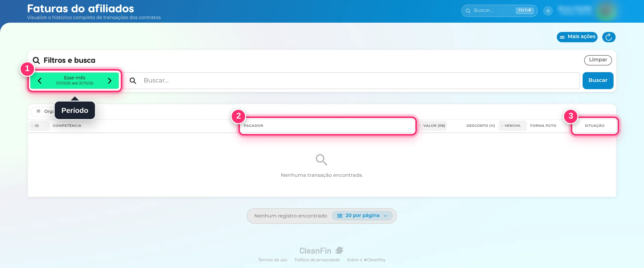Click the FORMA PGTO column header
The height and width of the screenshot is (268, 644).
[x=543, y=125]
